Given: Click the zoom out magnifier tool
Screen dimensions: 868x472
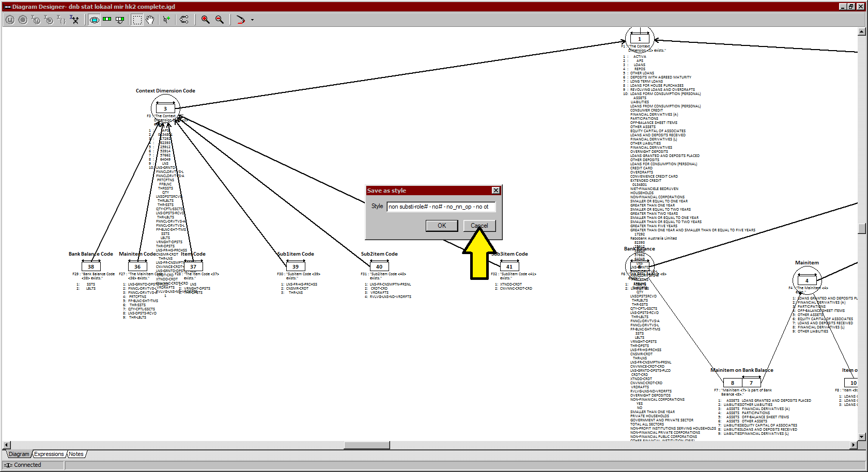Looking at the screenshot, I should pyautogui.click(x=219, y=20).
